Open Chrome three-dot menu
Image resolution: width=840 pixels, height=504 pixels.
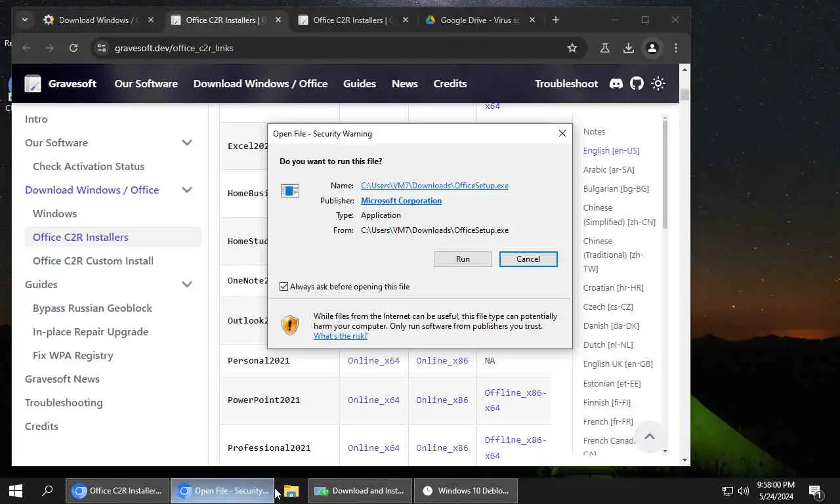675,48
